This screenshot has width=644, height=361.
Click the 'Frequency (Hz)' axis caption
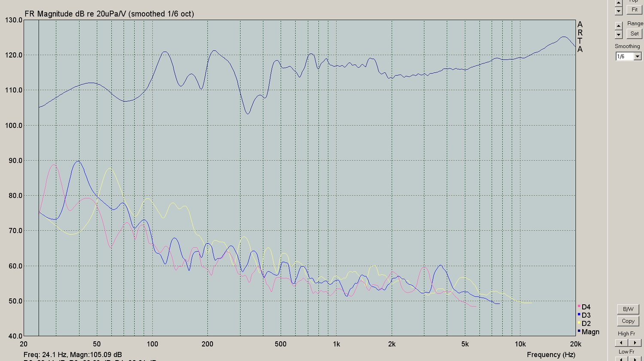coord(551,355)
